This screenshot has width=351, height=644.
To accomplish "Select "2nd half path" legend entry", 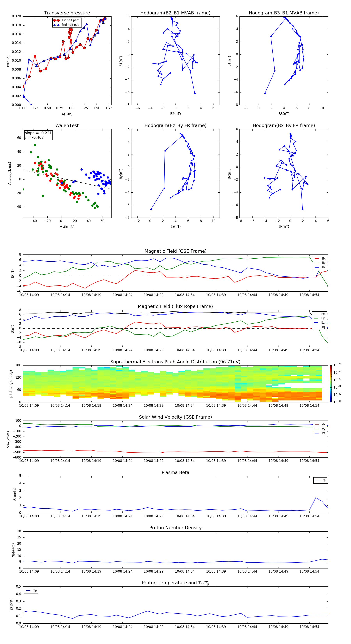I will (x=66, y=25).
